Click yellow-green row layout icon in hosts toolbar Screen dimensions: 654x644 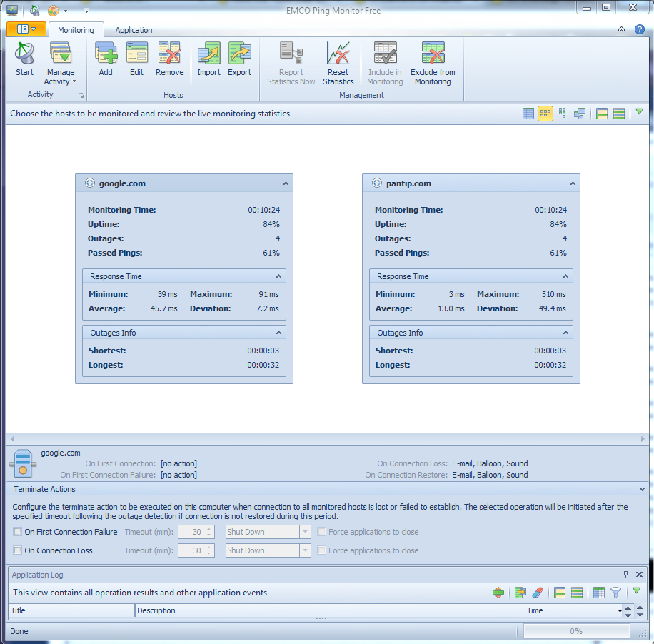pos(601,114)
